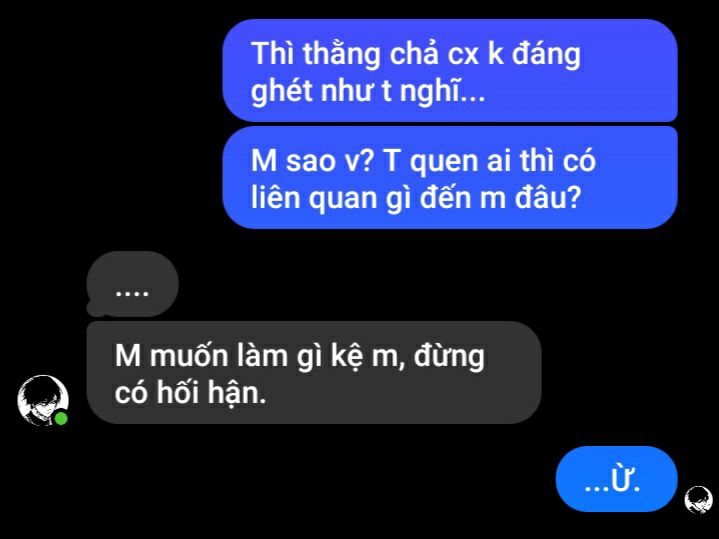Select the "M sao v? T quen ai" bubble

(x=450, y=178)
